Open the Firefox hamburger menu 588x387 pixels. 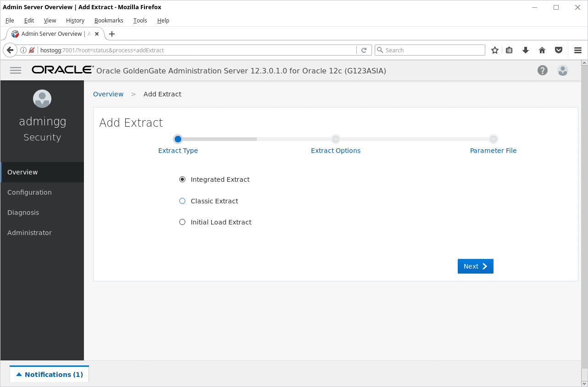tap(578, 50)
